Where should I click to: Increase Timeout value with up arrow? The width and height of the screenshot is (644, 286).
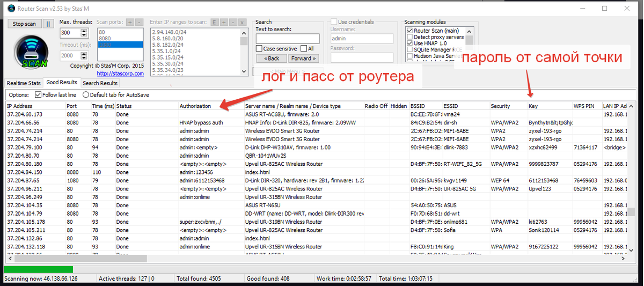(x=83, y=53)
